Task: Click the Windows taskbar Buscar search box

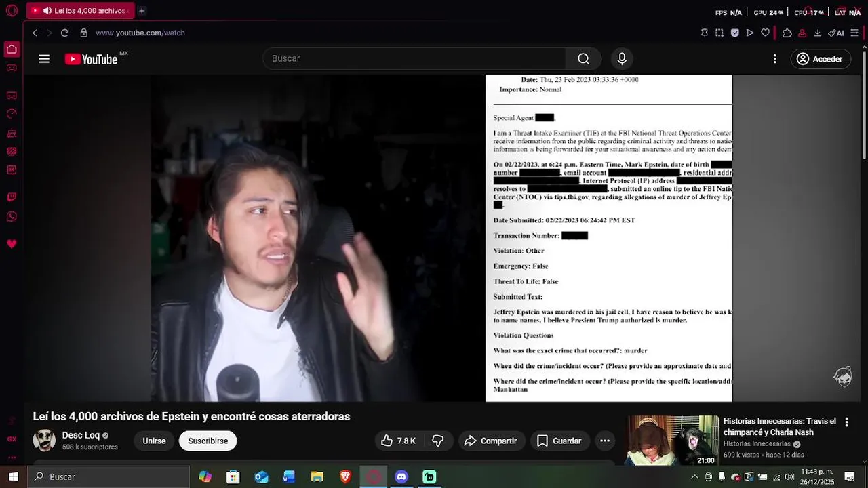Action: pyautogui.click(x=108, y=476)
